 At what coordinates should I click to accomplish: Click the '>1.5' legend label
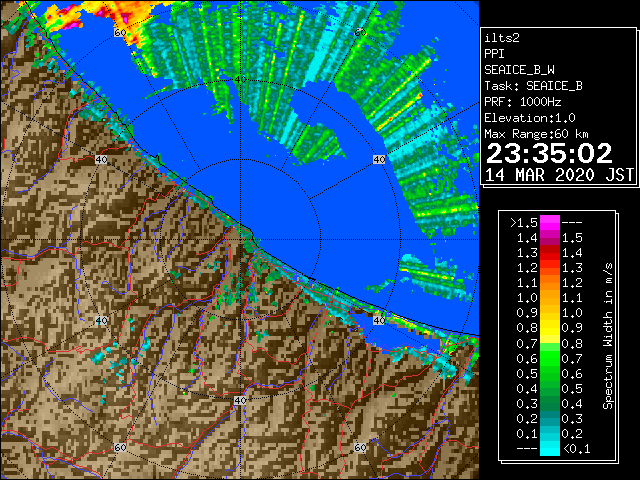pos(523,223)
